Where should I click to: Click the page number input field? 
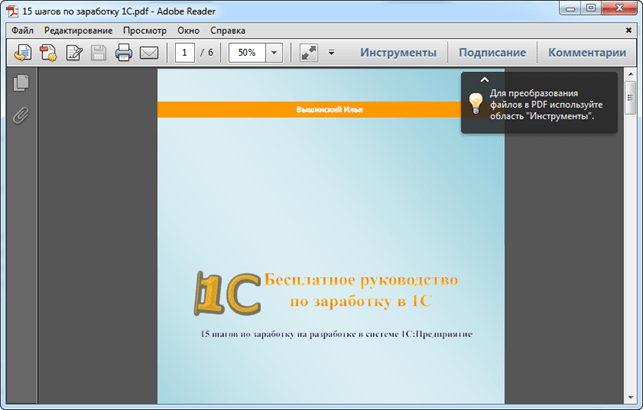[x=185, y=53]
